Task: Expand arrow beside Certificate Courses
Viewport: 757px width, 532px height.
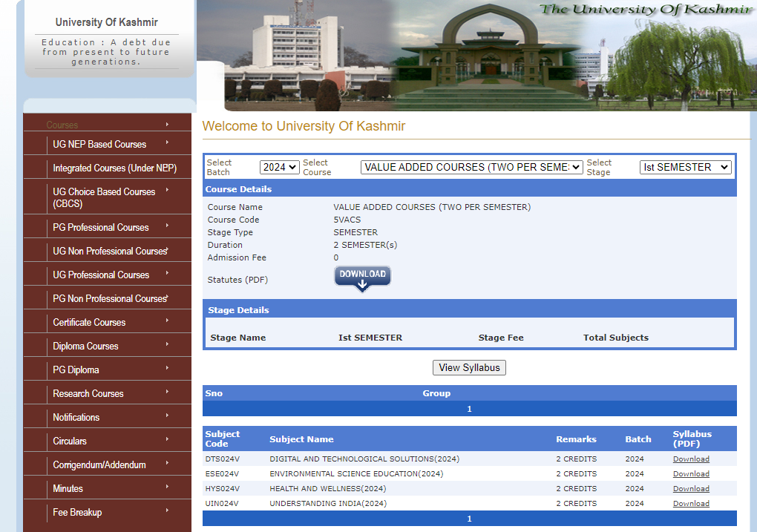Action: pyautogui.click(x=167, y=321)
